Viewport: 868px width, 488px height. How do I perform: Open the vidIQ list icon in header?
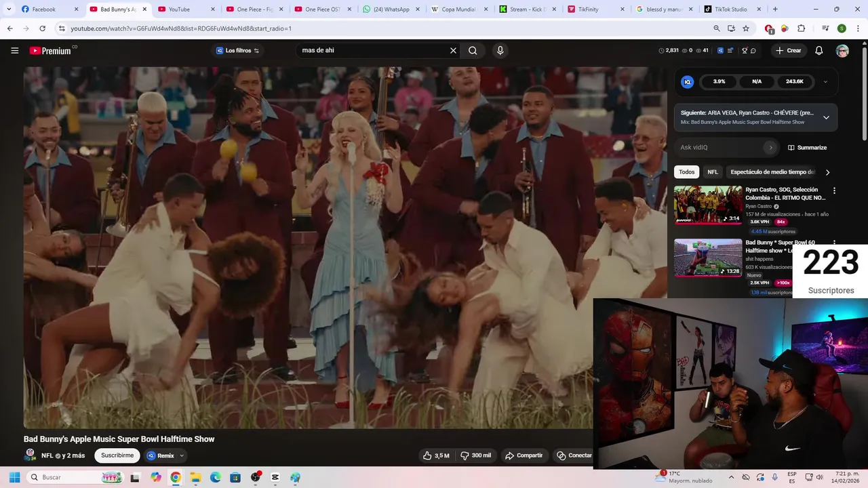[730, 51]
